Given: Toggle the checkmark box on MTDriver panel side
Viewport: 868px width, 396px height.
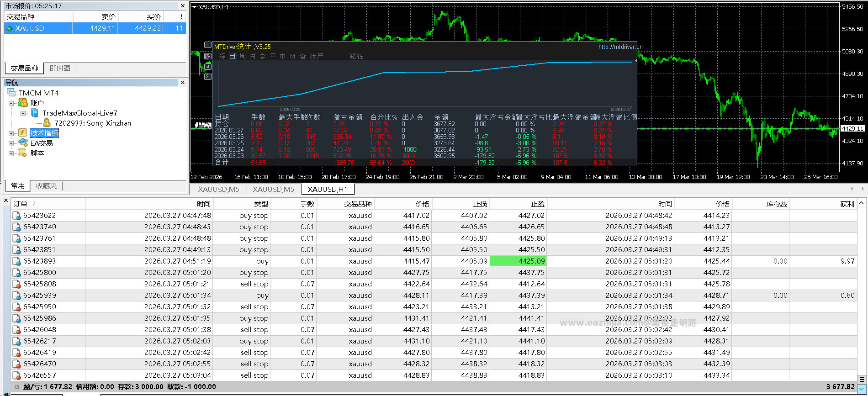Looking at the screenshot, I should click(x=208, y=66).
